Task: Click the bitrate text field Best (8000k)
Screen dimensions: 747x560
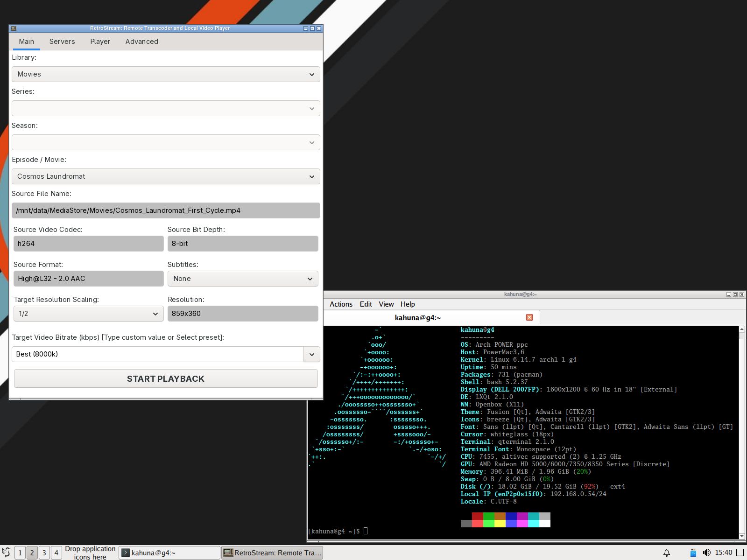Action: (158, 354)
